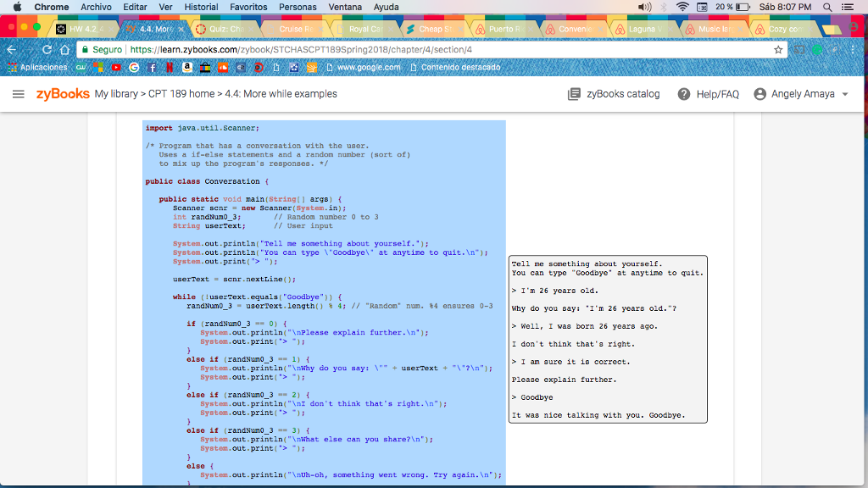Open Spotlight search in the menu bar
Screen dimensions: 868x488
[826, 7]
